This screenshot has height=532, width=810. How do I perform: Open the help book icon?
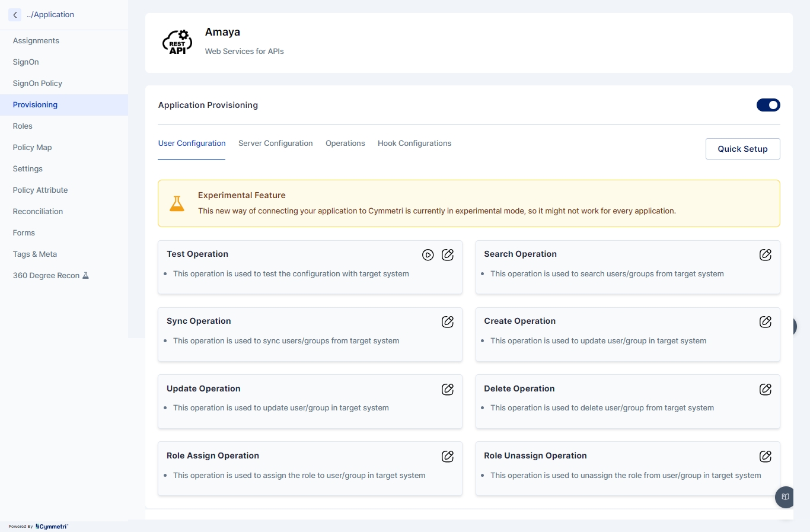[x=785, y=497]
